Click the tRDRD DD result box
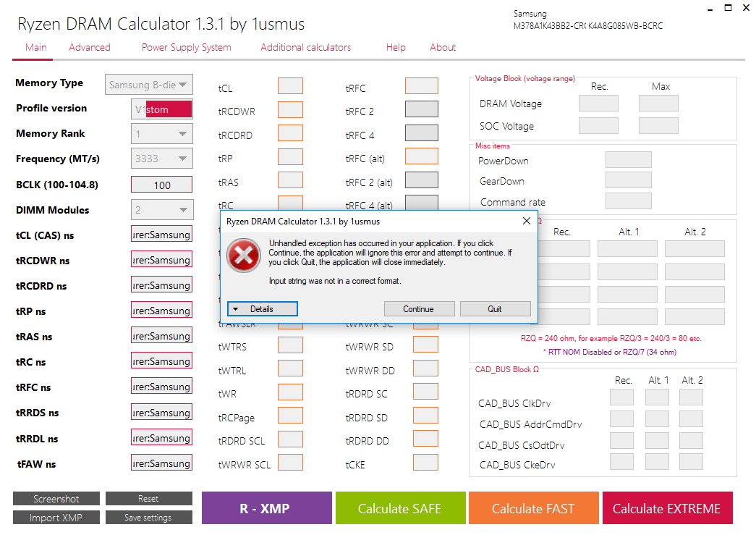 click(425, 439)
